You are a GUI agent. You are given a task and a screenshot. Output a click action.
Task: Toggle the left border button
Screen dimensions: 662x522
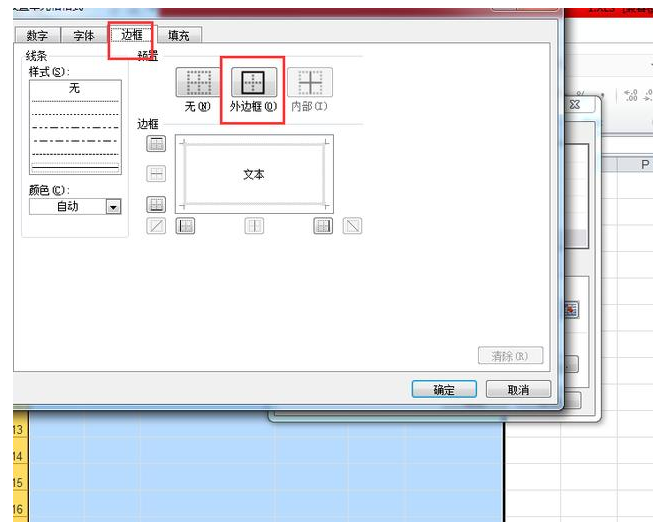(185, 226)
